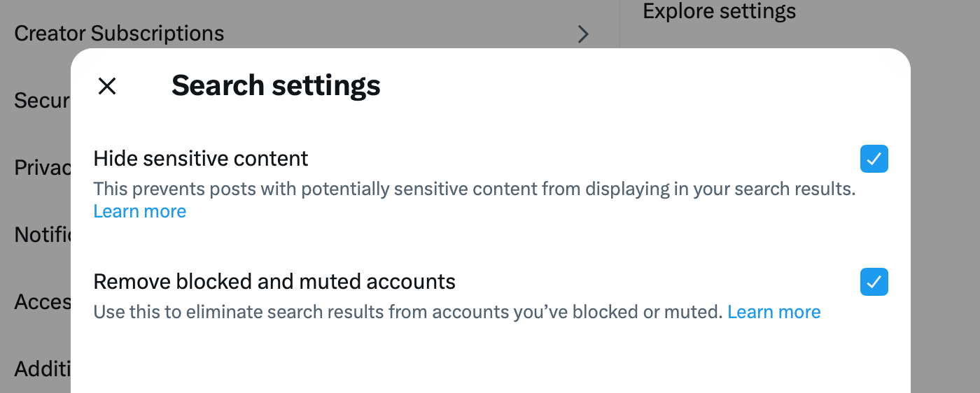Click the chevron arrow beside Creator Subscriptions
This screenshot has width=980, height=393.
pyautogui.click(x=582, y=34)
